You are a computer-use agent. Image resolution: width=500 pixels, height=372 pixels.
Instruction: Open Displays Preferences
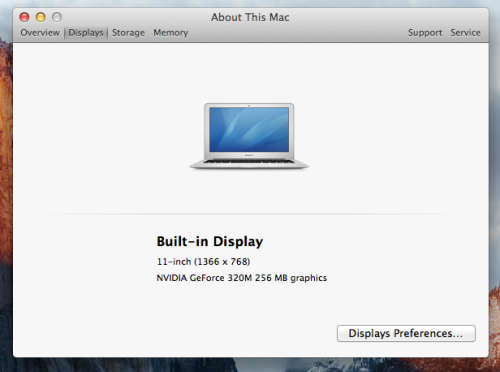406,333
